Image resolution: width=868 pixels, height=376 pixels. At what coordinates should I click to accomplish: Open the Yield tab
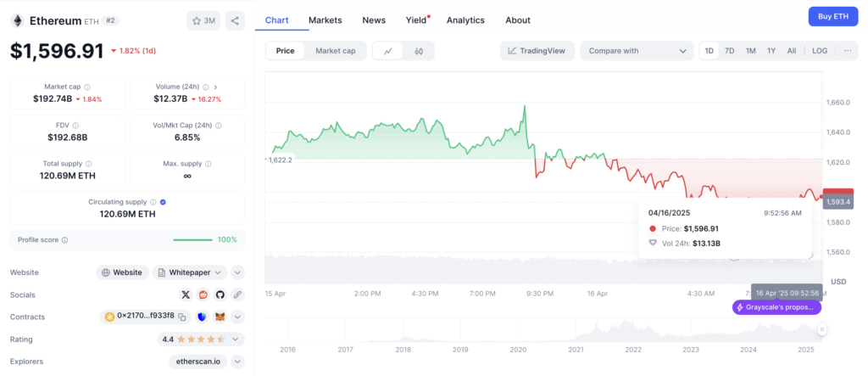[x=416, y=20]
